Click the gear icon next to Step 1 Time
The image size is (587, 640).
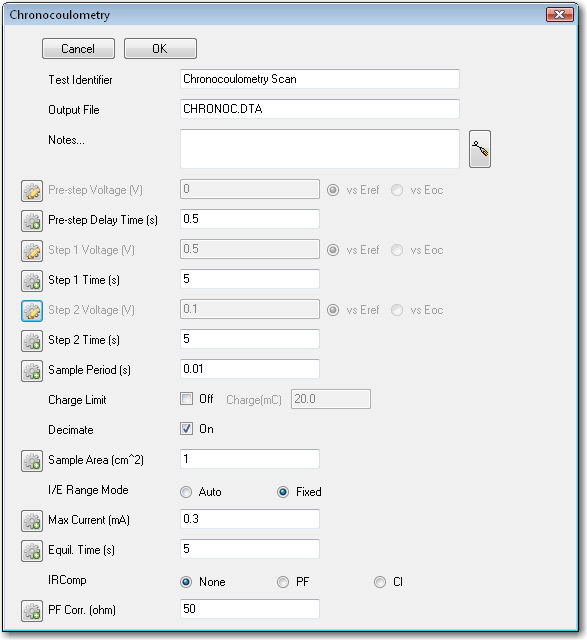(x=32, y=280)
